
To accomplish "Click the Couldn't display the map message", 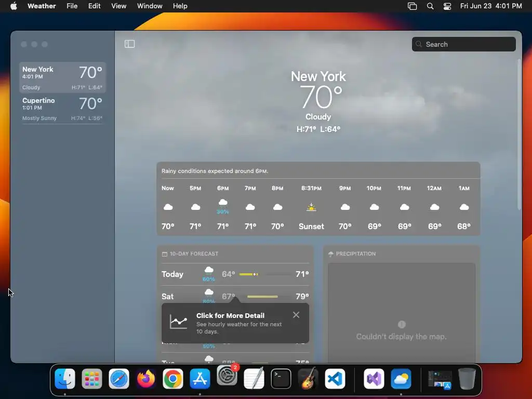I will 402,337.
